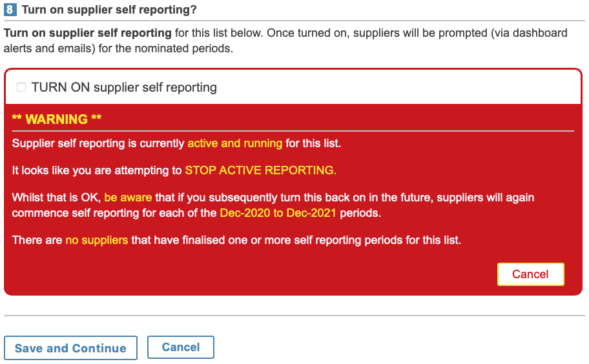Tick the TURN ON supplier self reporting checkbox

(21, 87)
